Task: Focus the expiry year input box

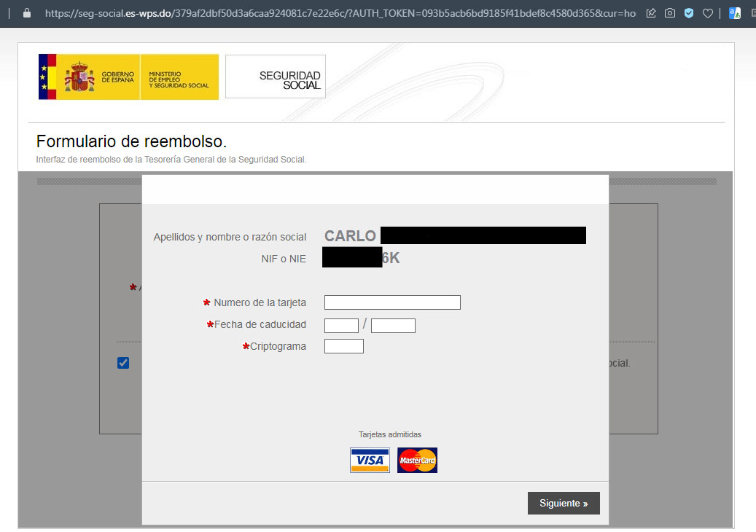Action: pyautogui.click(x=393, y=326)
